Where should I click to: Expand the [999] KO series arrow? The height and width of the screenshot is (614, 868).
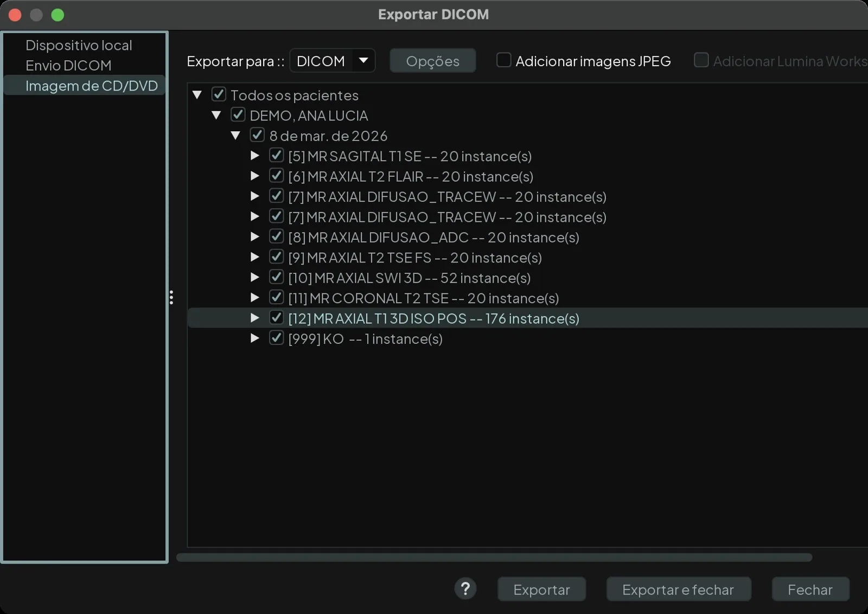pos(254,338)
